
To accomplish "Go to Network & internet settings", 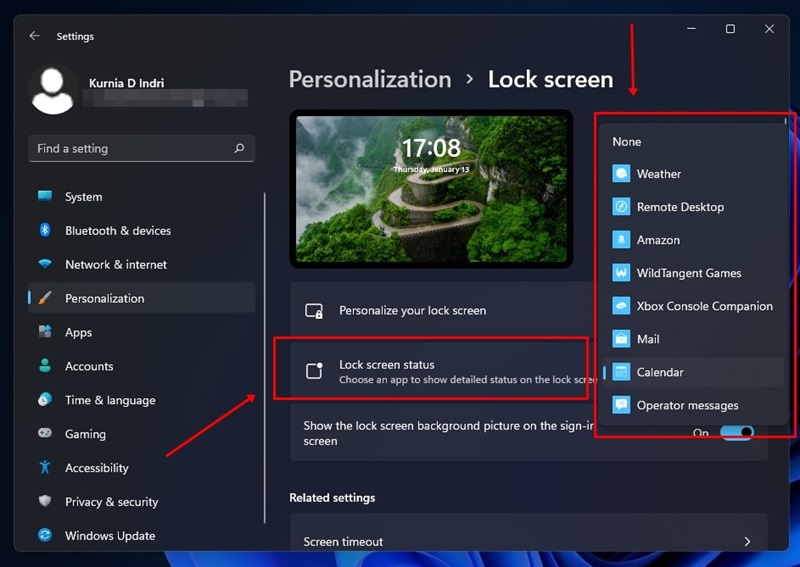I will (x=141, y=264).
